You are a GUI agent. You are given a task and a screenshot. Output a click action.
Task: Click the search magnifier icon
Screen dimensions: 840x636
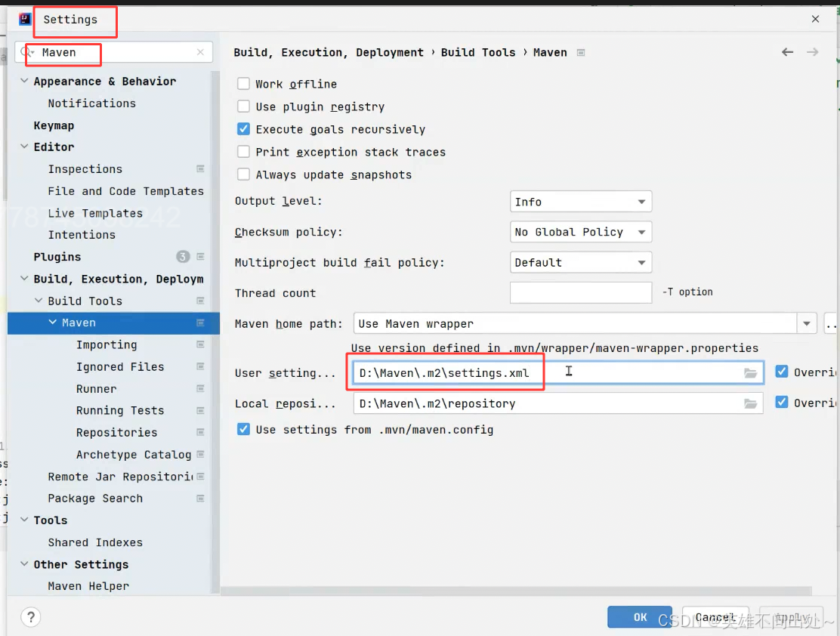pos(26,52)
